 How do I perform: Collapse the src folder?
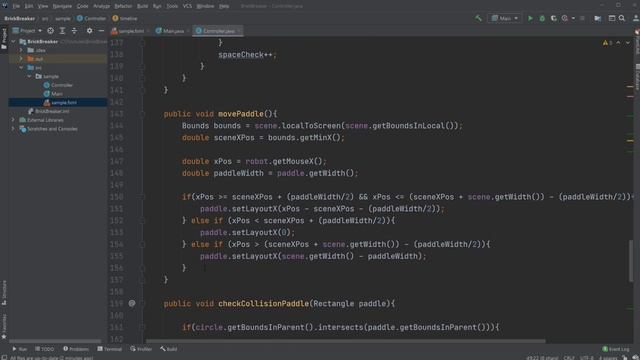click(x=21, y=67)
